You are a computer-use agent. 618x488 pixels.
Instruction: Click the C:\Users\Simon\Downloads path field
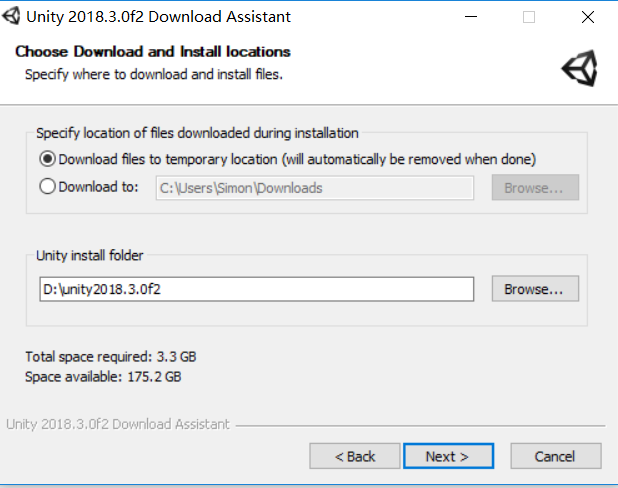(x=315, y=188)
